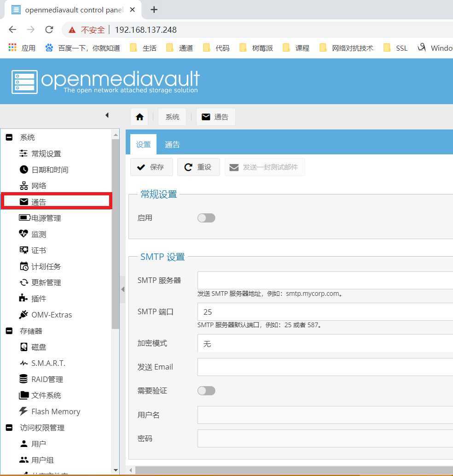Click the 重设 reset button
This screenshot has height=476, width=453.
pyautogui.click(x=198, y=167)
